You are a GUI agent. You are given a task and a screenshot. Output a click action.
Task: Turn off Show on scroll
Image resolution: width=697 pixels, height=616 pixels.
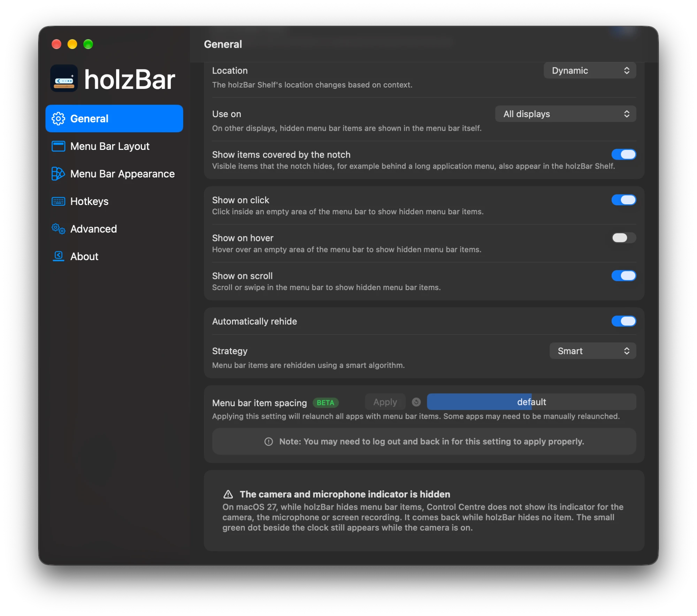coord(623,276)
